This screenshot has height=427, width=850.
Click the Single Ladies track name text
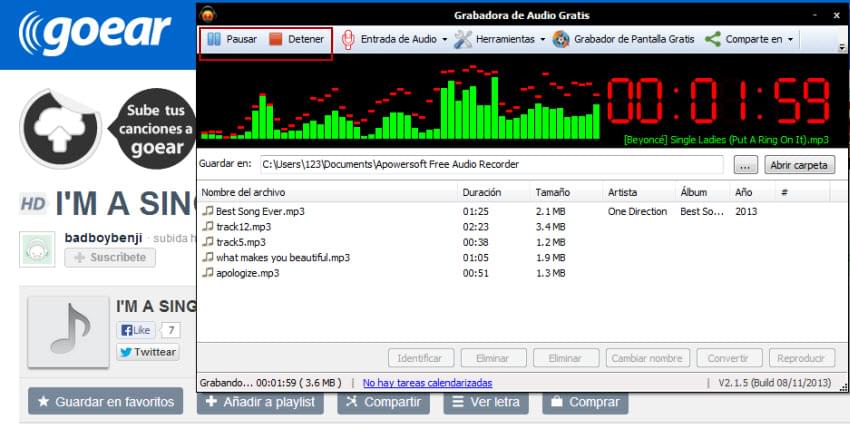(726, 140)
